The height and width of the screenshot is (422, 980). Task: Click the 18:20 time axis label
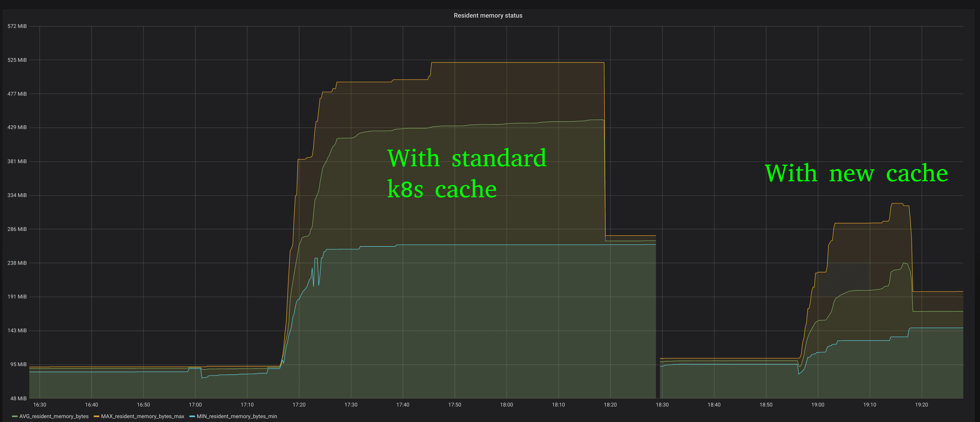pos(610,405)
